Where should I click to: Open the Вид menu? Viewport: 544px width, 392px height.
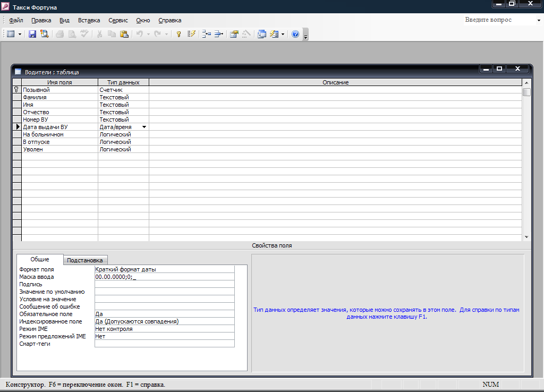point(64,20)
